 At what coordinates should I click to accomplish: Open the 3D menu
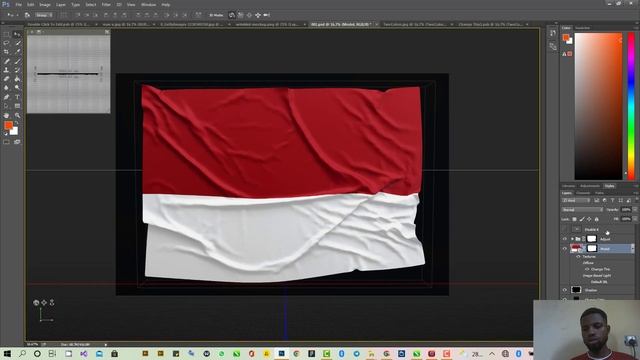[119, 5]
